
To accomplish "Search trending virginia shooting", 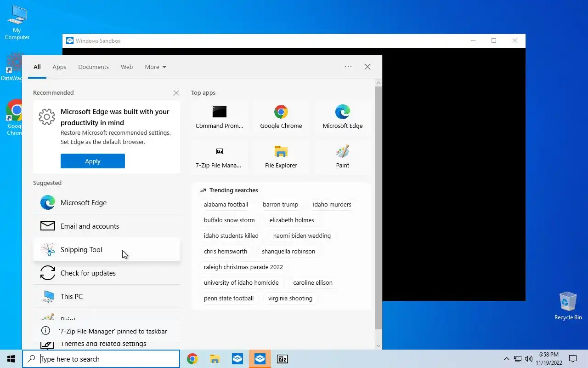I will (290, 298).
